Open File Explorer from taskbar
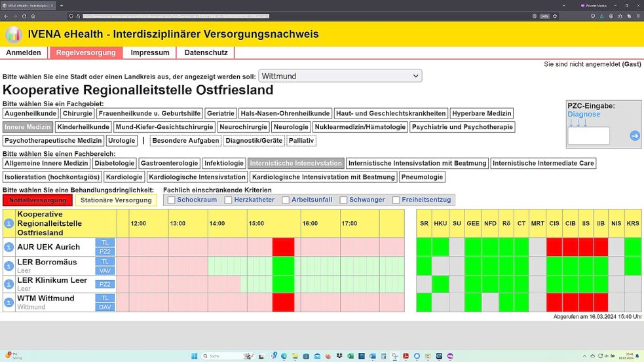 tap(295, 356)
